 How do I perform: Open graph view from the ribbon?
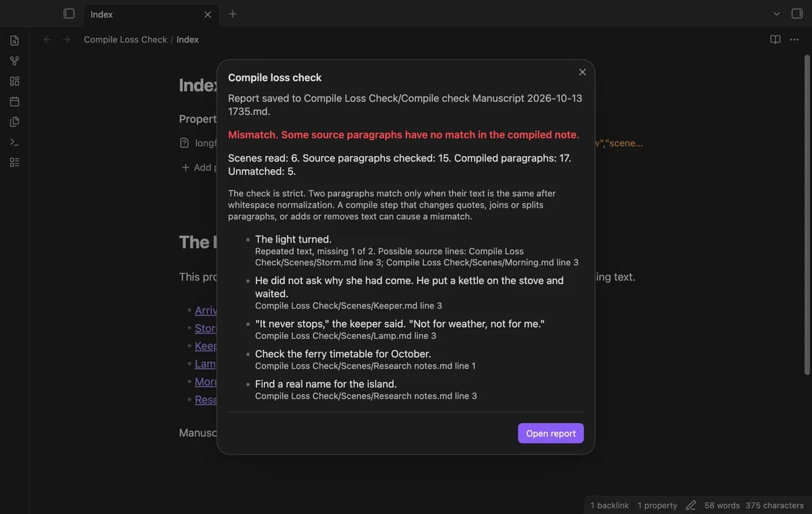[14, 62]
